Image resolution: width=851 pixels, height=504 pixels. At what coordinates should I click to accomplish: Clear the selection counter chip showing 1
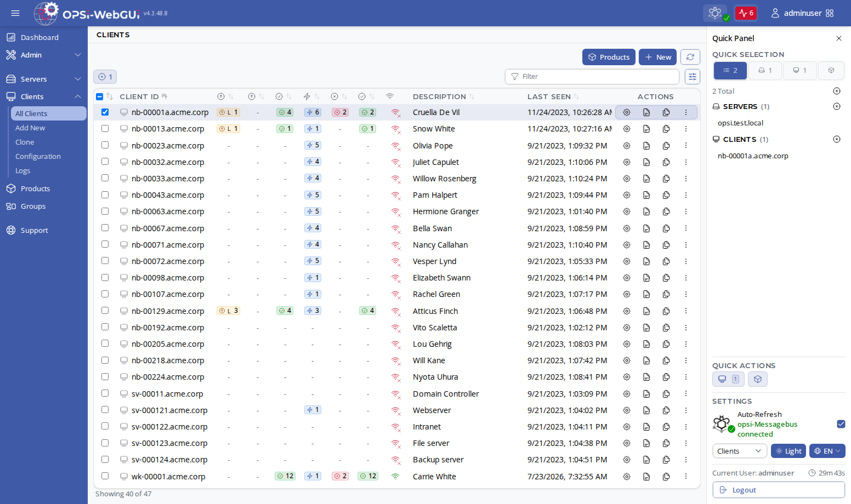click(x=105, y=77)
